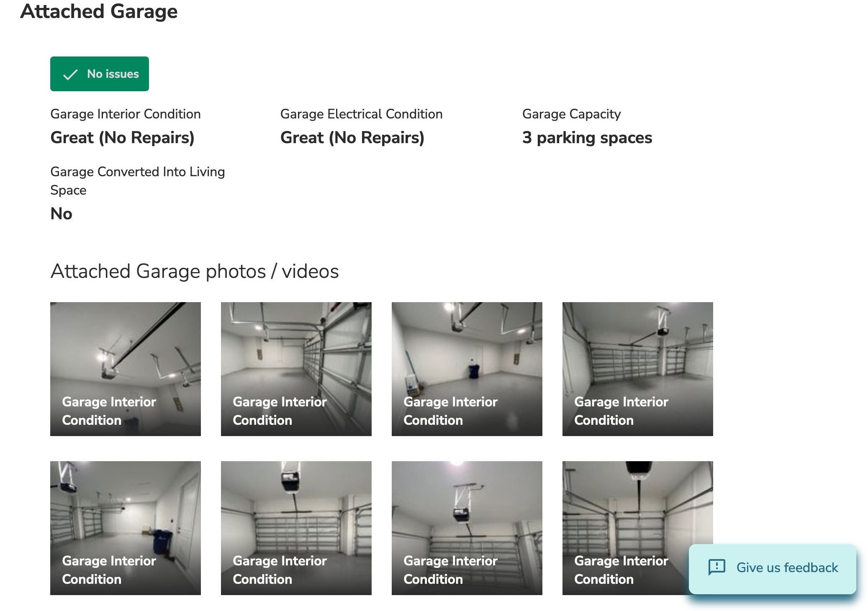Open the second top-row garage photo thumbnail

coord(296,369)
